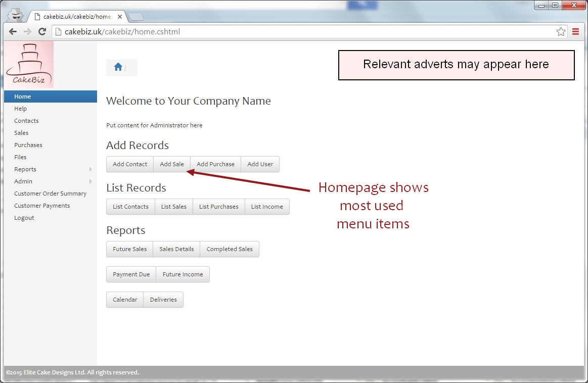Bookmark page with star icon
Screen dimensions: 588x383
point(561,32)
